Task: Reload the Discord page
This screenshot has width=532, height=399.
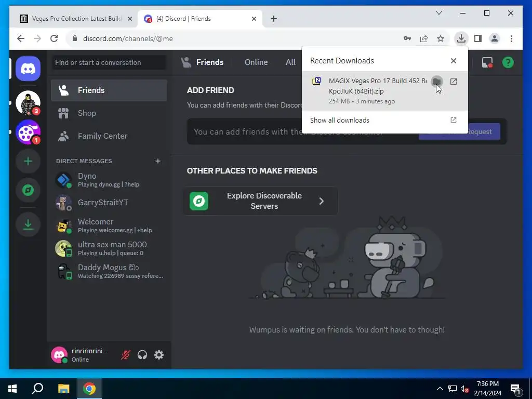Action: pyautogui.click(x=54, y=38)
